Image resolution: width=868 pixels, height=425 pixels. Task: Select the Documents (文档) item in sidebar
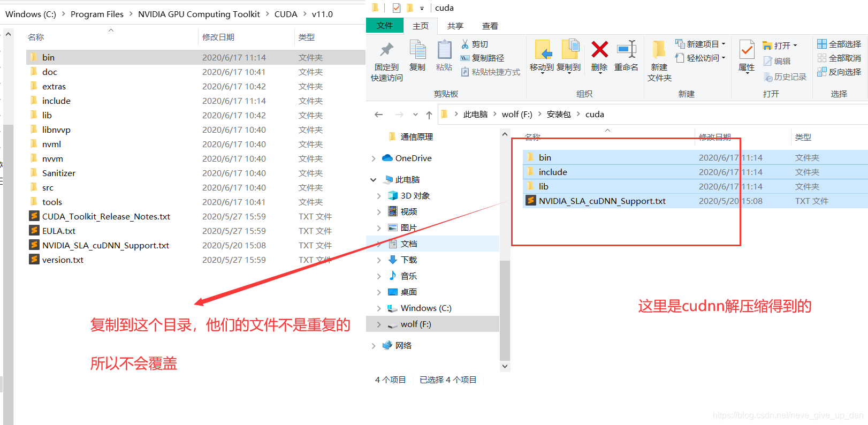pos(432,244)
